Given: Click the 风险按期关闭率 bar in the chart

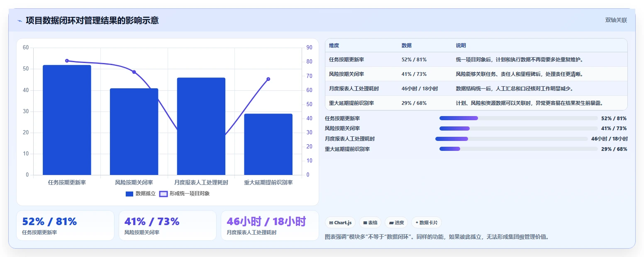Looking at the screenshot, I should (134, 131).
